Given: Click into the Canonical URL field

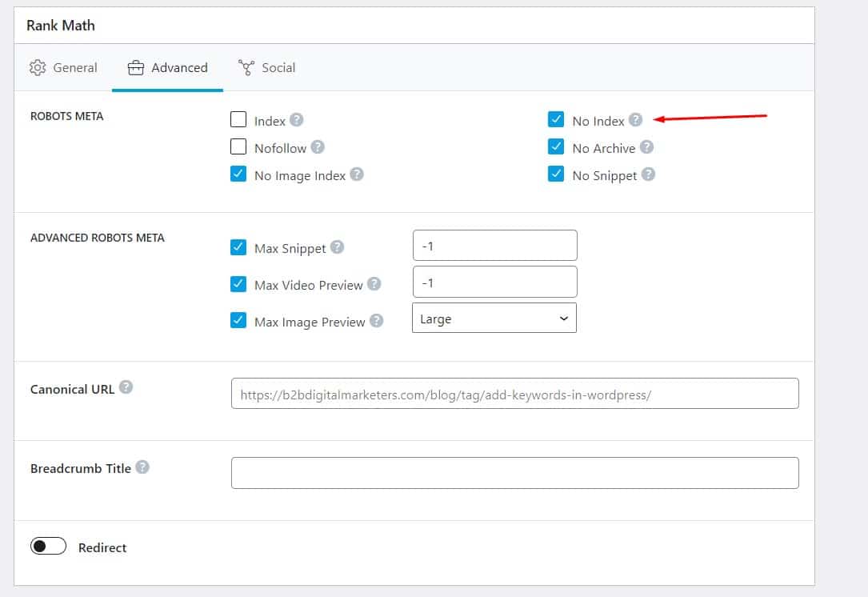Looking at the screenshot, I should coord(515,394).
